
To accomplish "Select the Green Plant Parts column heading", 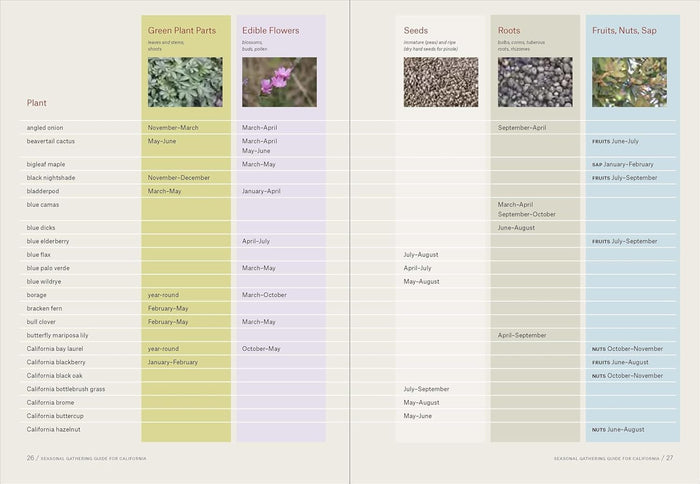I will [182, 30].
